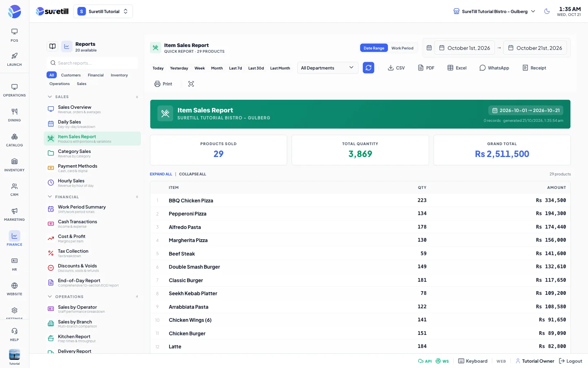Click the Search reports field

92,63
